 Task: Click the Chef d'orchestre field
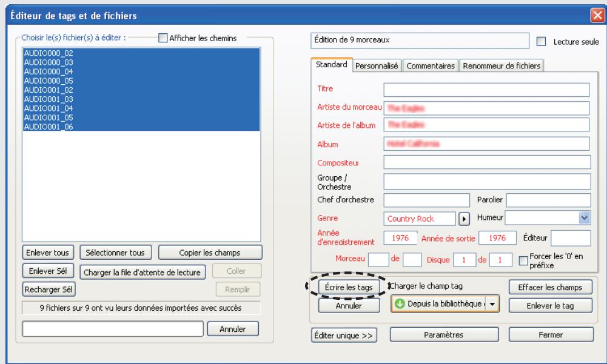pos(427,200)
